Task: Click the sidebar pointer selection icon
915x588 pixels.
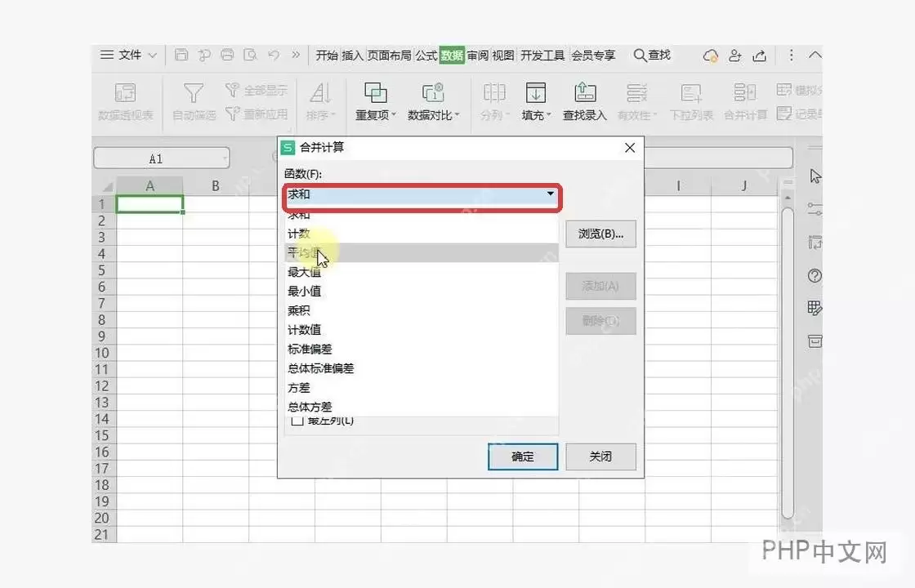Action: click(815, 176)
